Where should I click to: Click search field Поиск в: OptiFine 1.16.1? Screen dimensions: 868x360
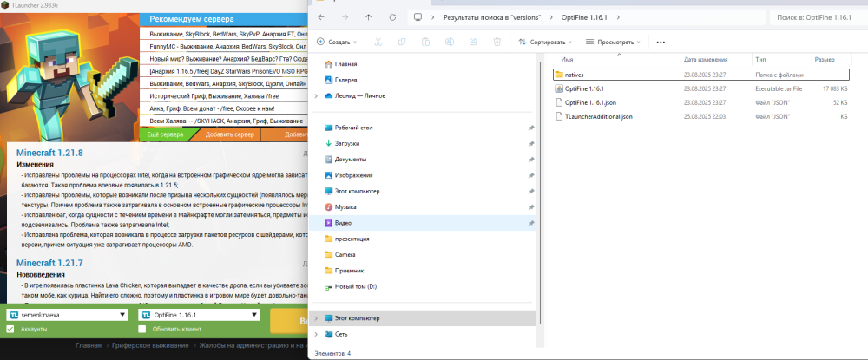point(817,17)
